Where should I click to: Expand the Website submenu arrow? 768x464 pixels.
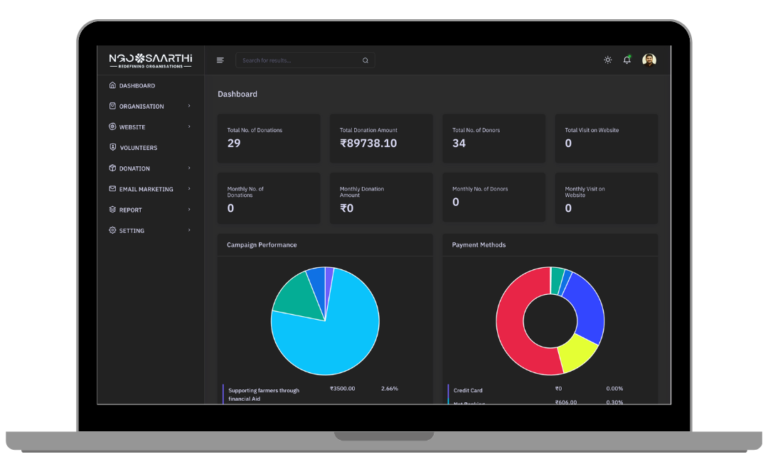(189, 127)
